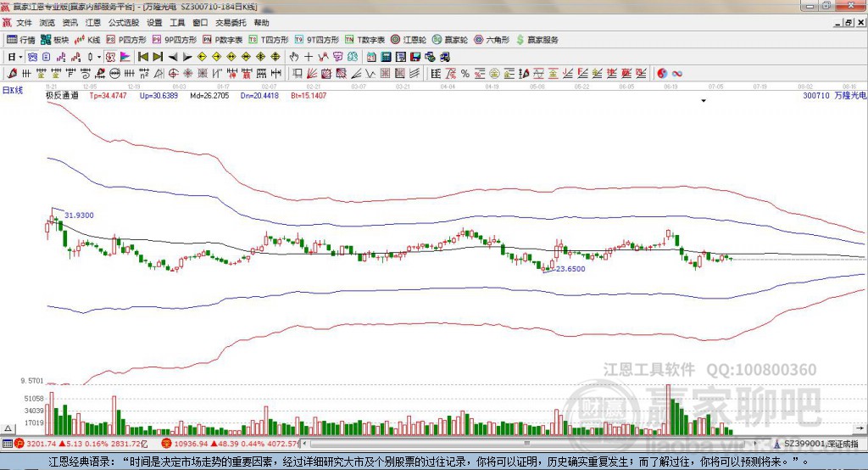
Task: Open the 浏览 menu
Action: pos(47,23)
